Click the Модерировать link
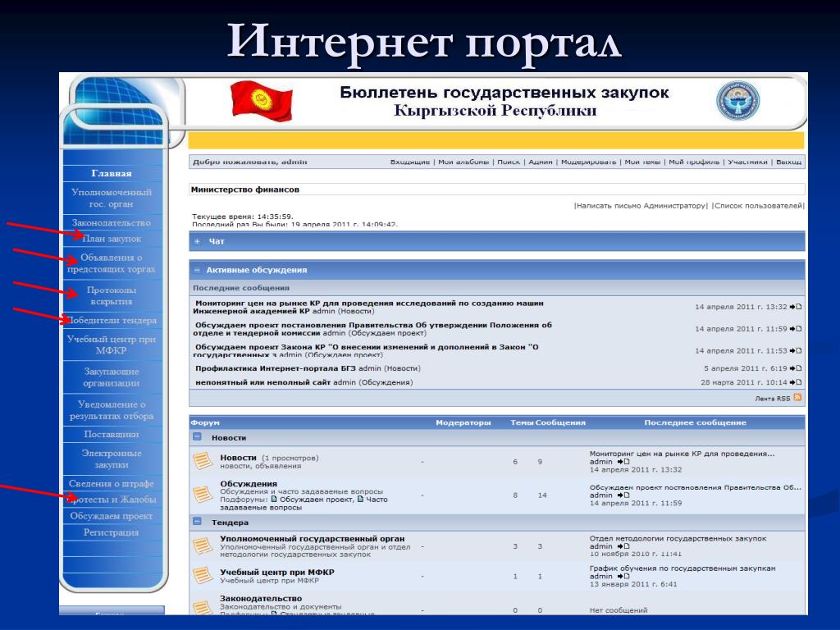 click(x=588, y=162)
